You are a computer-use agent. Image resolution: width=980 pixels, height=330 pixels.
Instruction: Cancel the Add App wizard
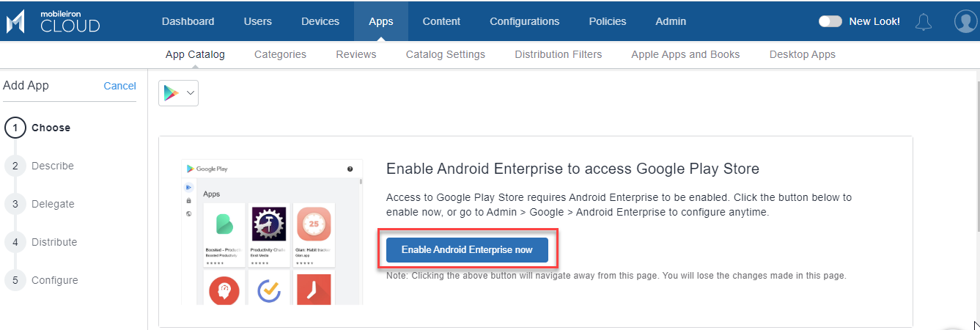(119, 86)
